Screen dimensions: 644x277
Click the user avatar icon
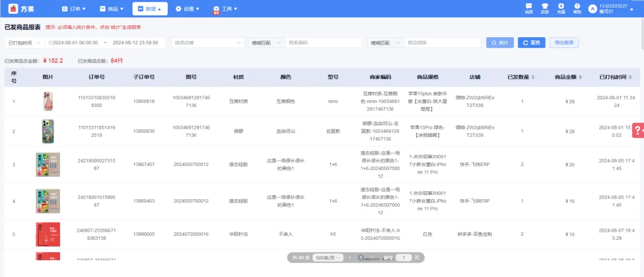(592, 9)
